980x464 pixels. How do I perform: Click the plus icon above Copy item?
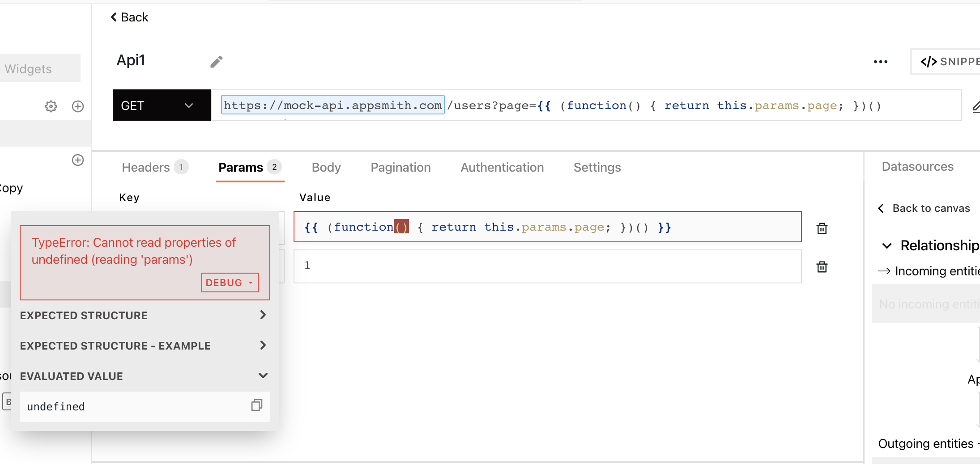[x=78, y=160]
